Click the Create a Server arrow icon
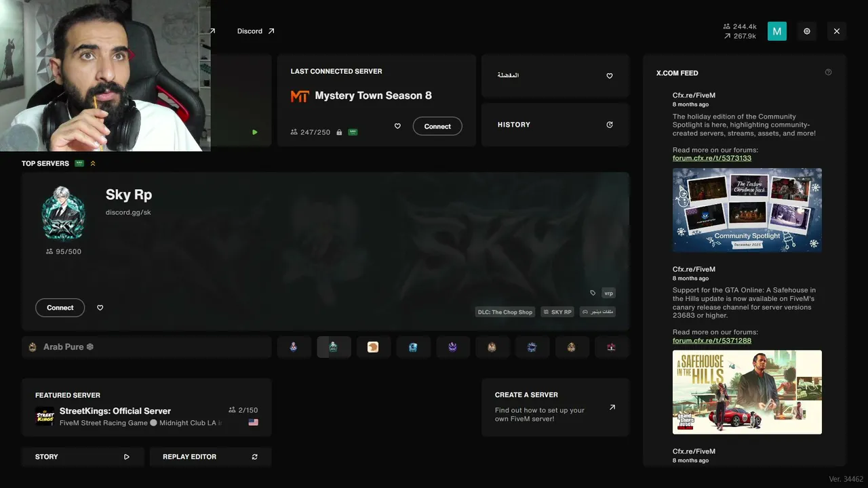This screenshot has height=488, width=868. pyautogui.click(x=612, y=407)
